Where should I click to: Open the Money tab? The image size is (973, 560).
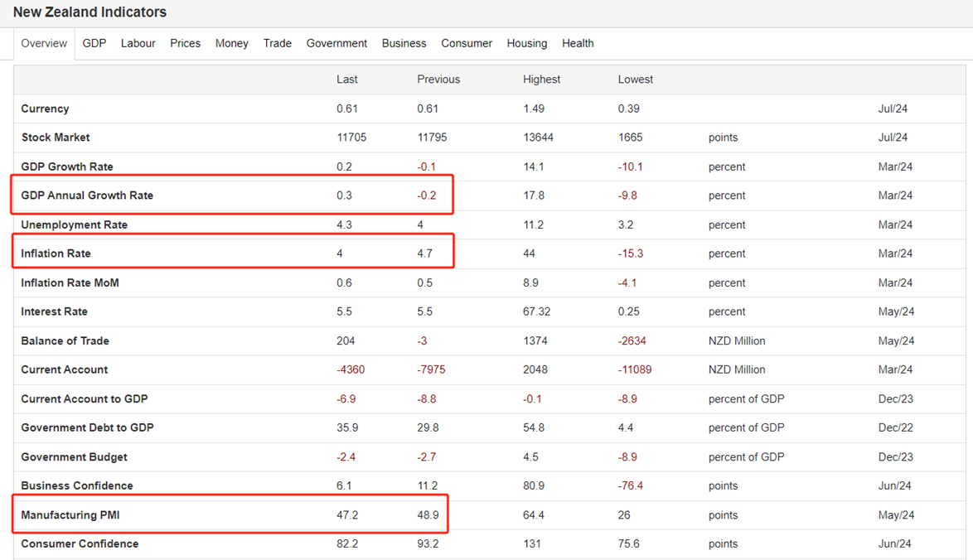(x=231, y=43)
